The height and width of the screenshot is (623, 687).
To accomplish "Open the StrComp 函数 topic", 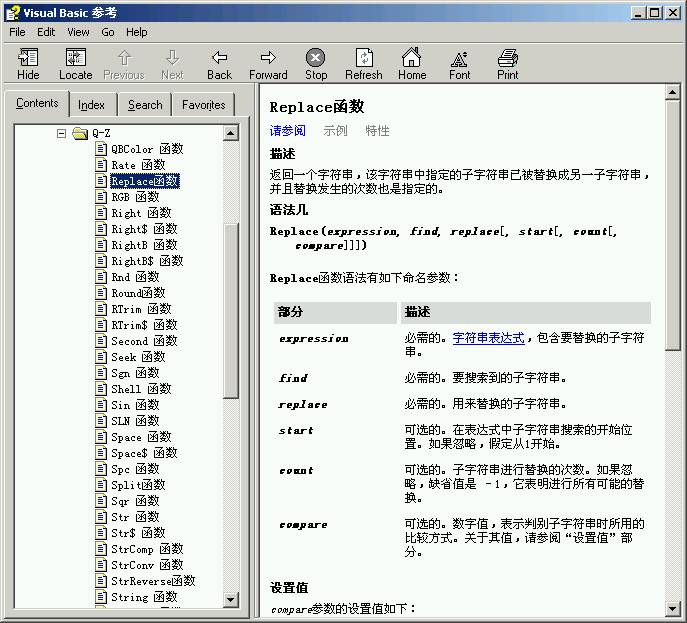I will [x=147, y=549].
